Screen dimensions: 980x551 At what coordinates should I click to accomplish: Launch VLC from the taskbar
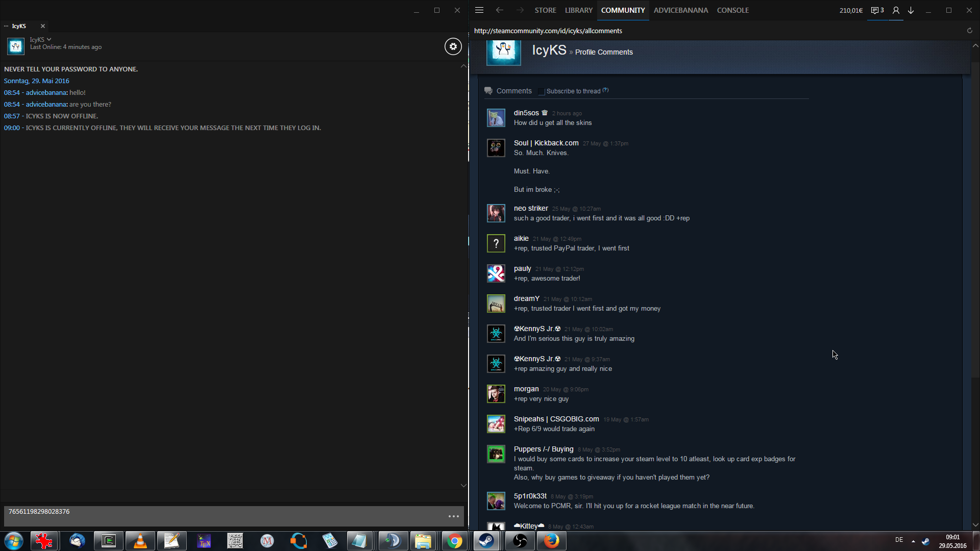(140, 541)
